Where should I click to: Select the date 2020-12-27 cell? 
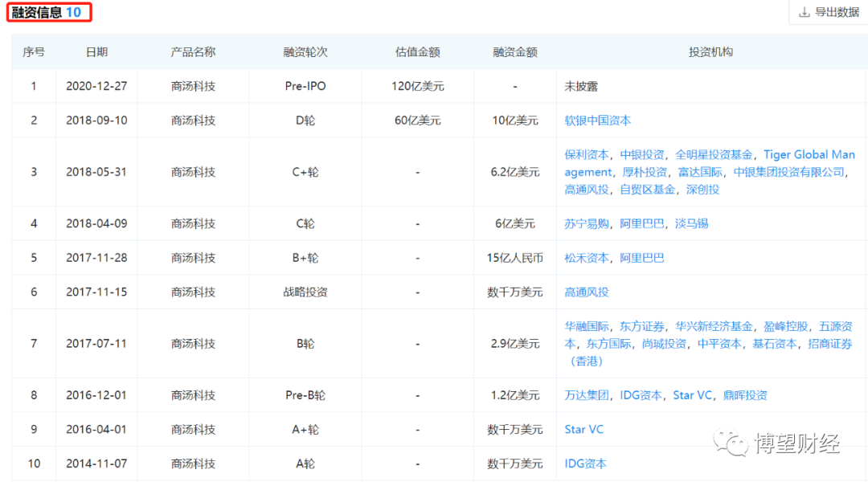tap(96, 86)
